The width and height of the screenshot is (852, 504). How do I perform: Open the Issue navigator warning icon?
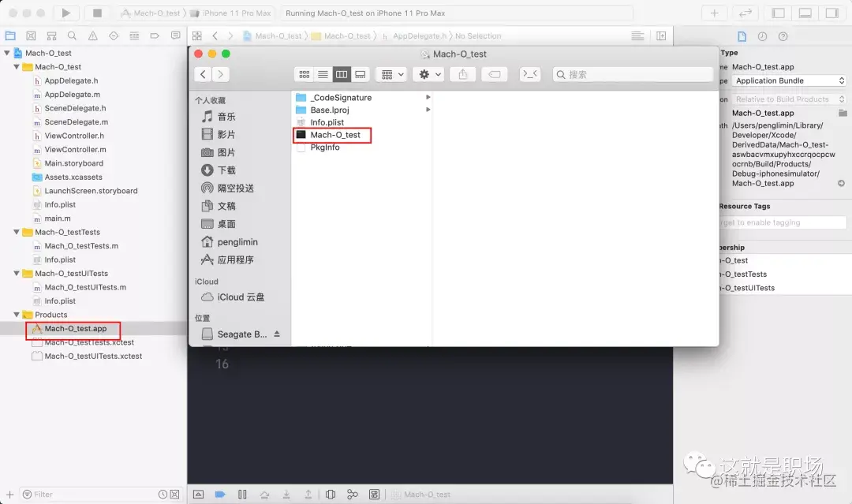point(93,35)
